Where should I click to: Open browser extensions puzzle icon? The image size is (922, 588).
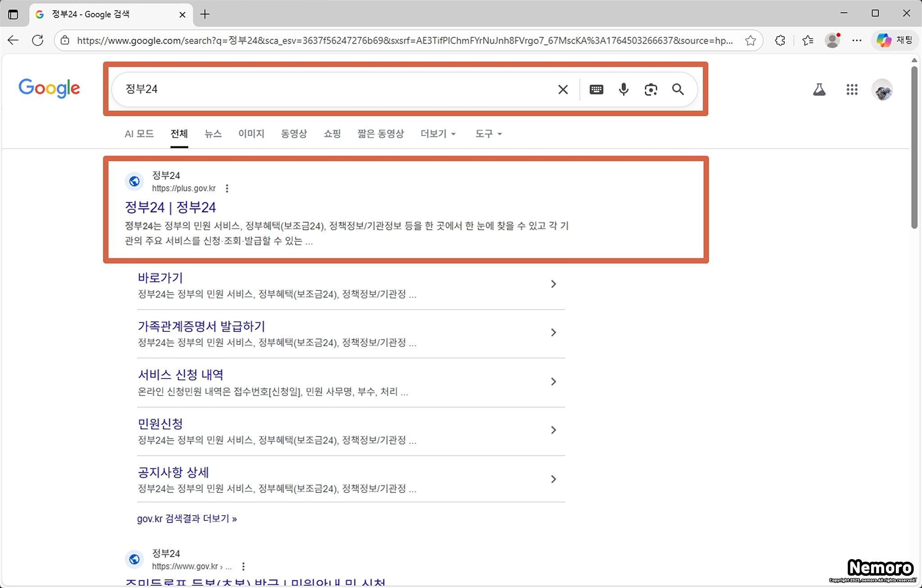point(780,41)
